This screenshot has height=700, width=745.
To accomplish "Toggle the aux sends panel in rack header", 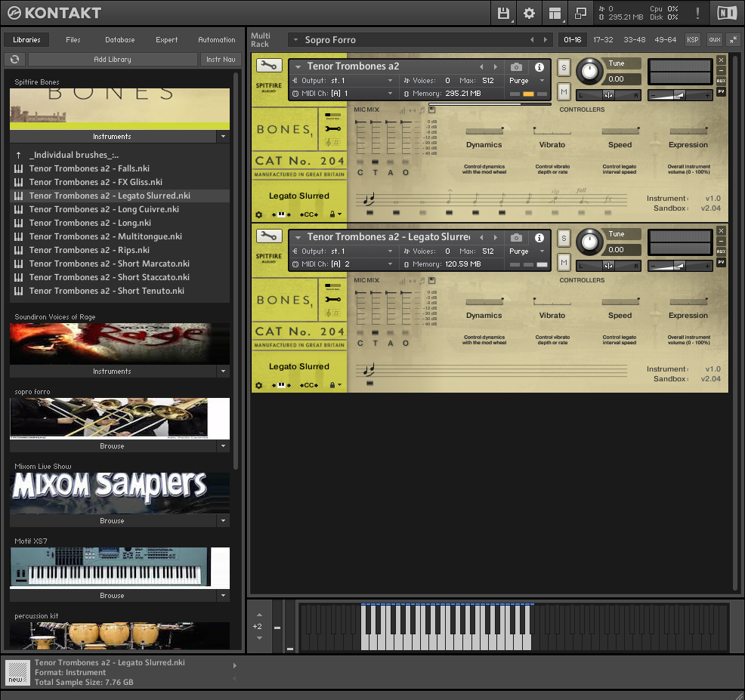I will [x=715, y=39].
